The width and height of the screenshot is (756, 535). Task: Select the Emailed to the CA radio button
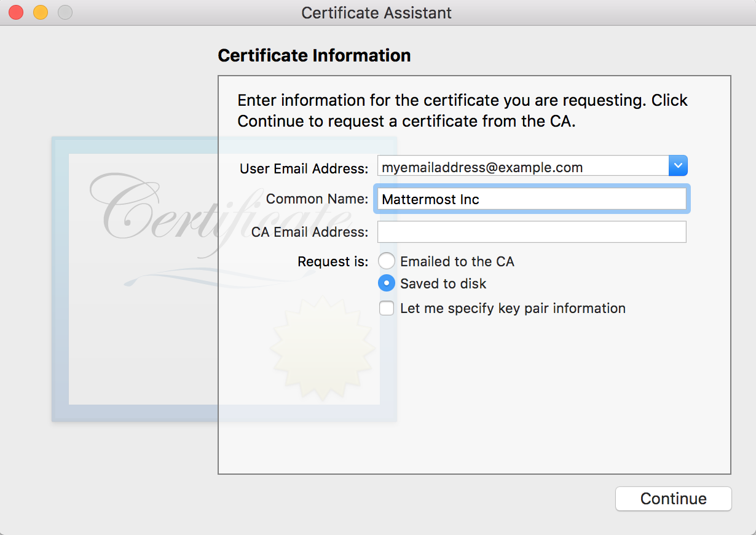click(387, 261)
